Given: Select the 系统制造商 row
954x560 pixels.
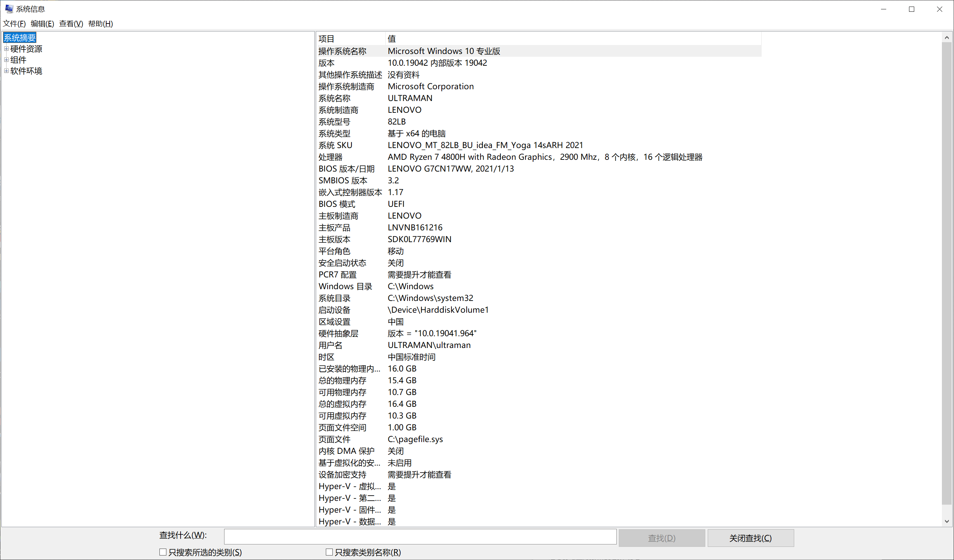Looking at the screenshot, I should pyautogui.click(x=539, y=110).
